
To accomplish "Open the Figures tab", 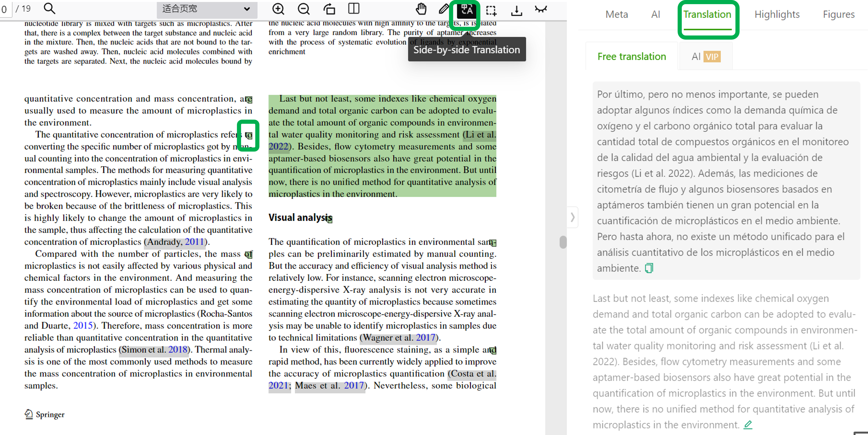I will (838, 14).
